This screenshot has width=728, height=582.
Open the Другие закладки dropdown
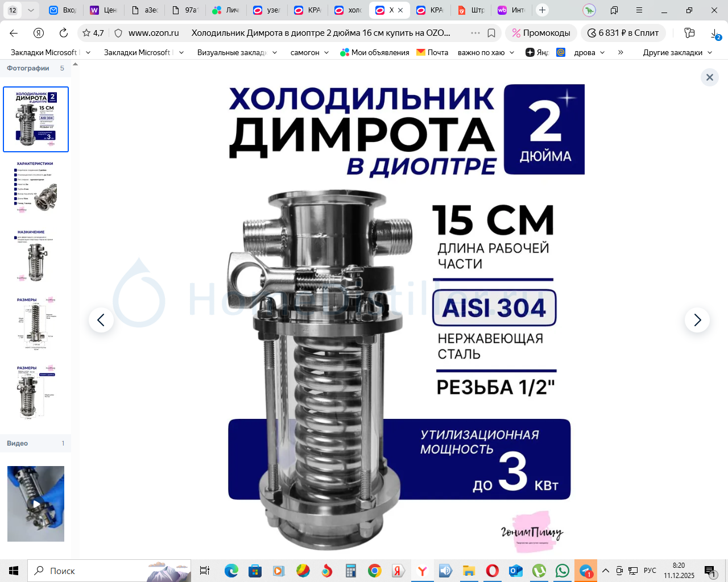pyautogui.click(x=677, y=52)
